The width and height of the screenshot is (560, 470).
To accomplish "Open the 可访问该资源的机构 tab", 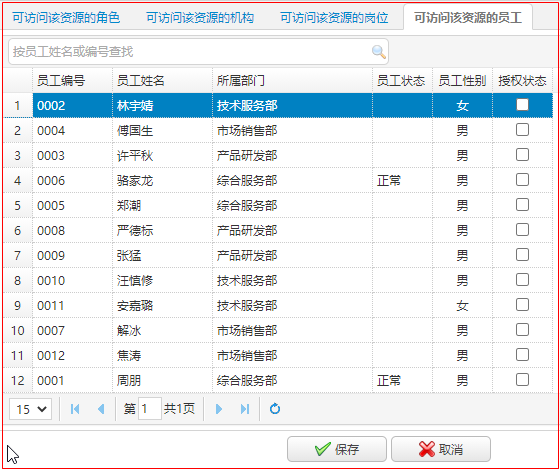I will [x=200, y=18].
